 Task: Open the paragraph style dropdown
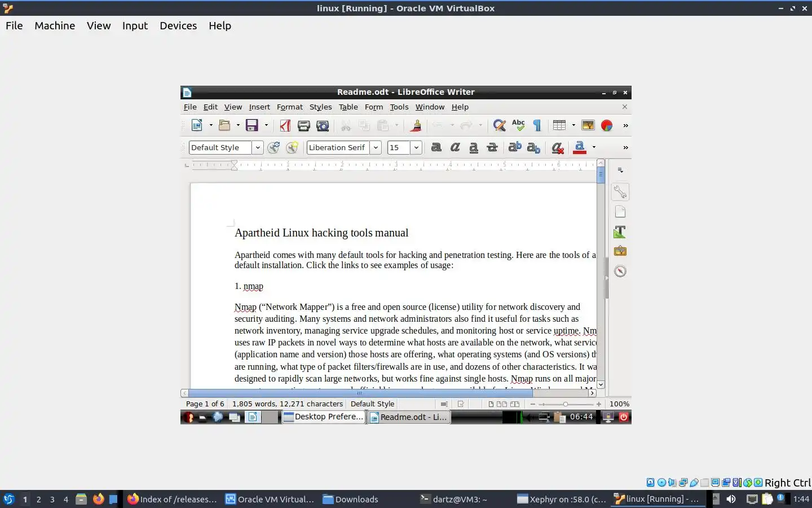(x=258, y=147)
